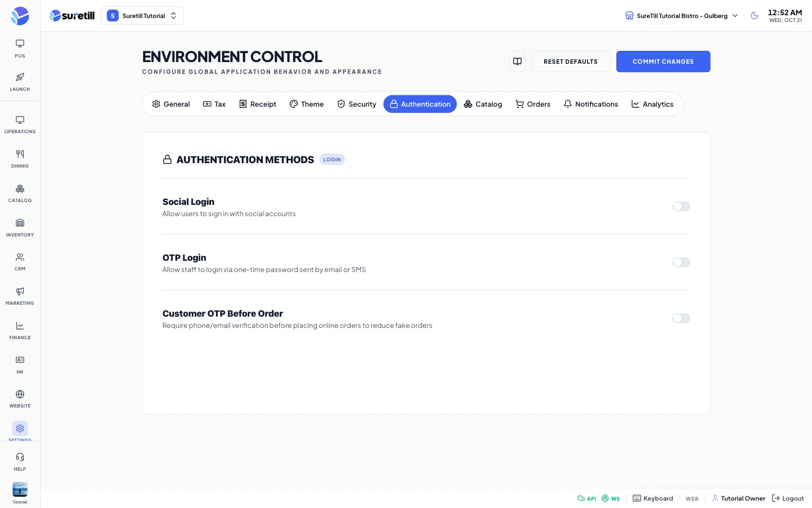The width and height of the screenshot is (812, 508).
Task: Go to the Dining section
Action: pos(20,159)
